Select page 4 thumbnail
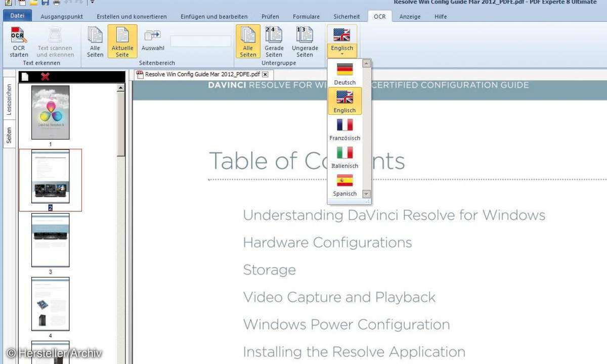Viewport: 607px width, 364px height. [x=51, y=304]
